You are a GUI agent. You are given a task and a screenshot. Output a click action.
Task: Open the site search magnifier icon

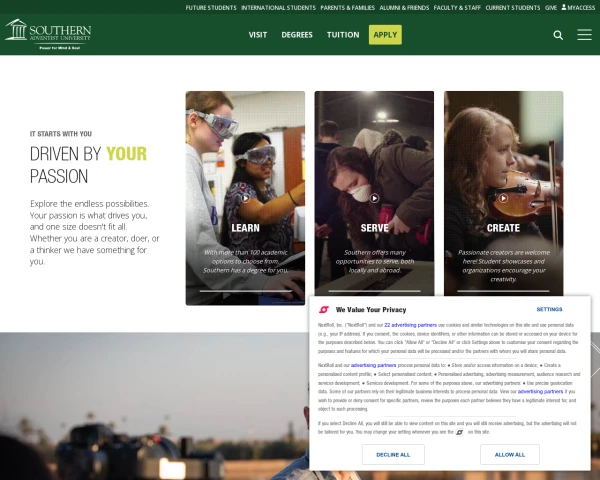coord(558,35)
